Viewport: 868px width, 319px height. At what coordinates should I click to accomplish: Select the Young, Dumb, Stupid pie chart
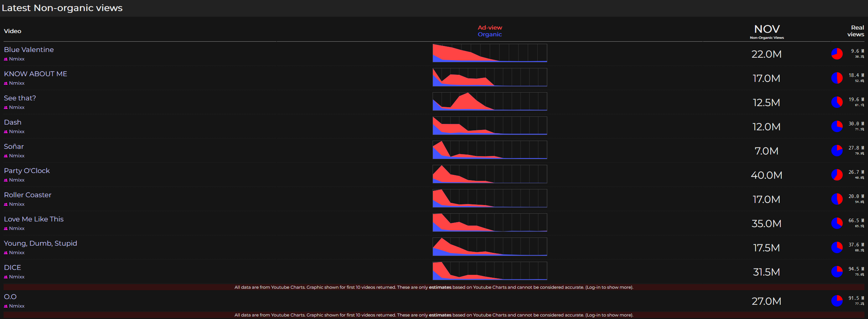click(837, 247)
